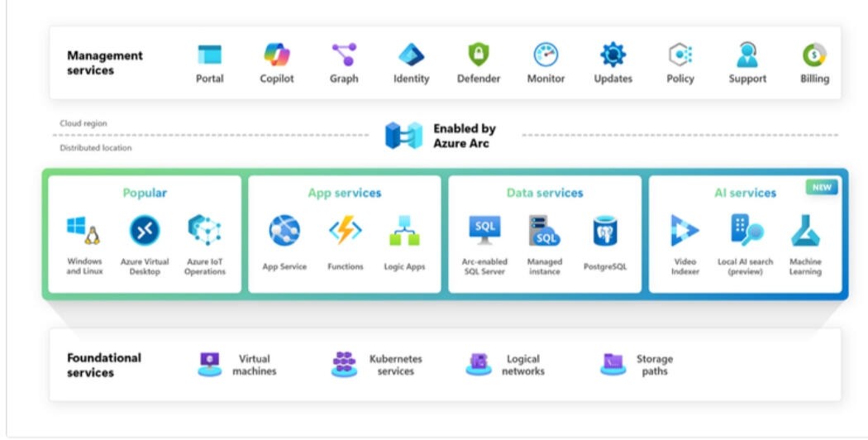This screenshot has width=868, height=440.
Task: Click the Azure IoT Operations icon
Action: pos(204,231)
